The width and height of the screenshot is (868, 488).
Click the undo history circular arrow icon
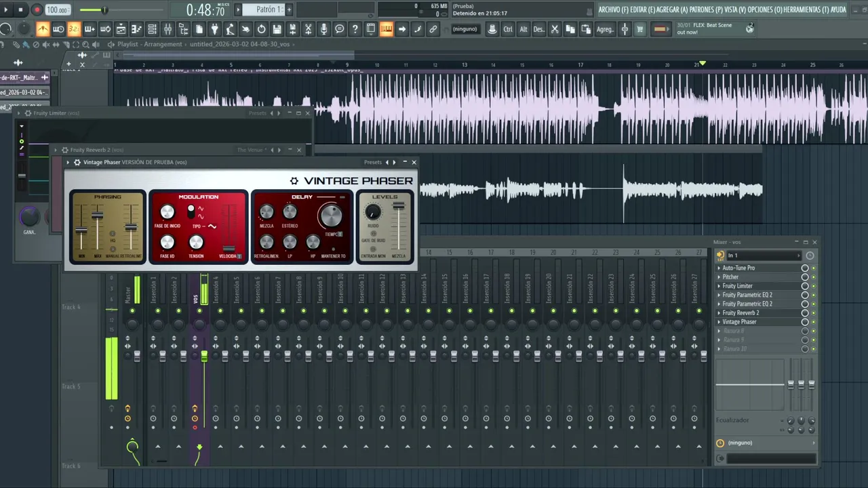(x=261, y=28)
